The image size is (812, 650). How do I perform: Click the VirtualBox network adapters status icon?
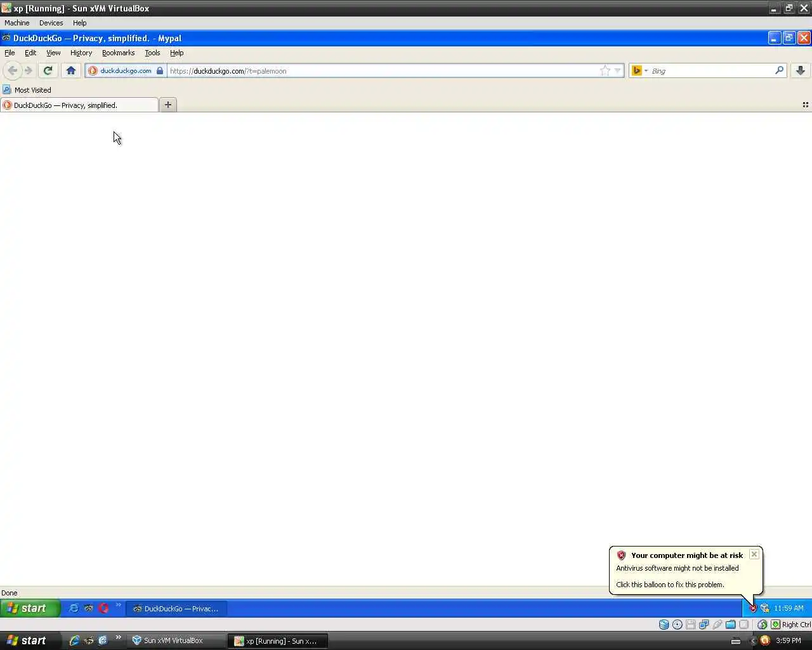coord(704,625)
